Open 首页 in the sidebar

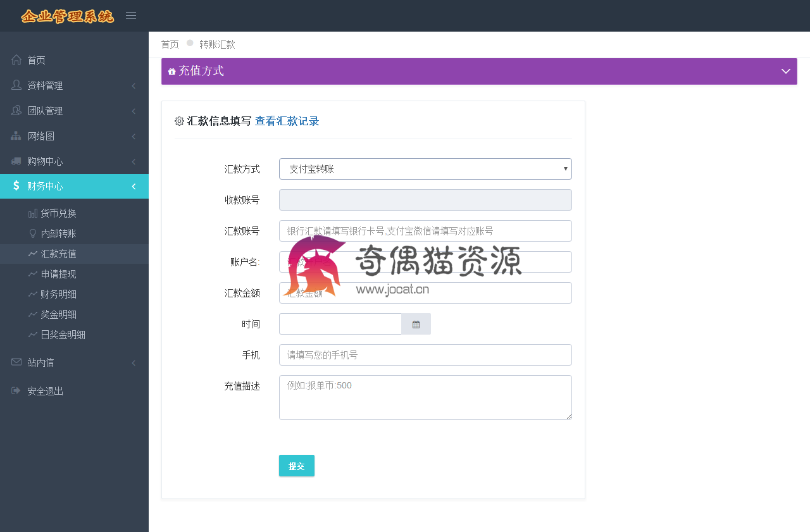point(74,60)
